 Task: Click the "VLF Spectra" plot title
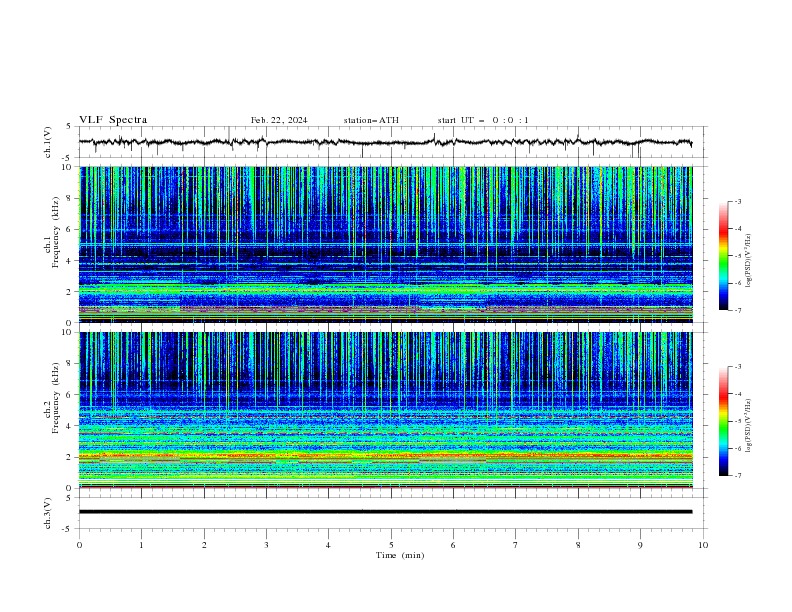(113, 120)
